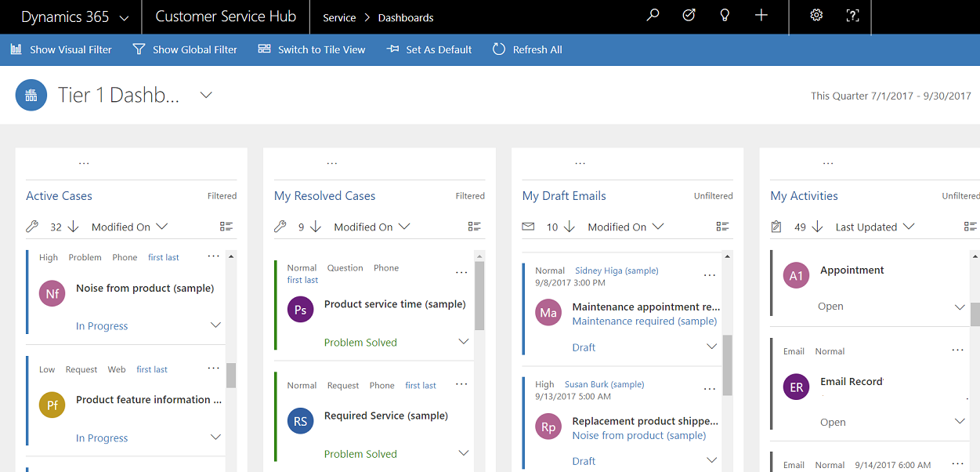Open the view selector grid icon in My Activities
Screen dimensions: 980x472
click(x=970, y=226)
